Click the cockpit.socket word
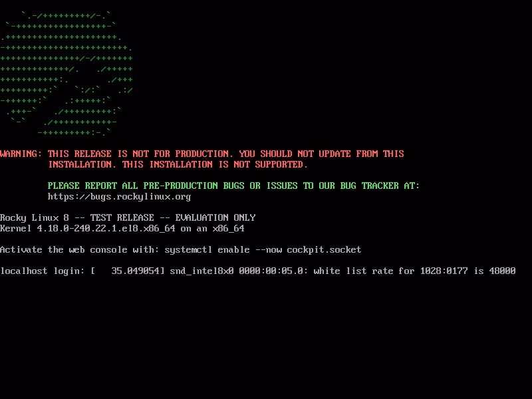The image size is (532, 399). 324,250
